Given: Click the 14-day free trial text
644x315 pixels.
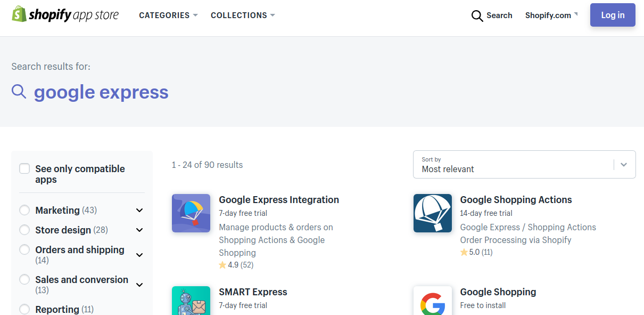Looking at the screenshot, I should (486, 213).
